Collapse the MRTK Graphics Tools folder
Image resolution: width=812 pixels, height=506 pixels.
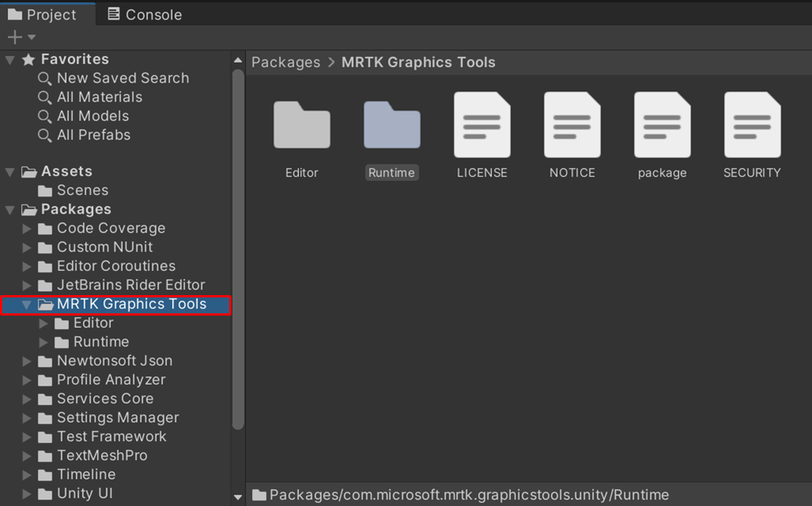(x=28, y=303)
